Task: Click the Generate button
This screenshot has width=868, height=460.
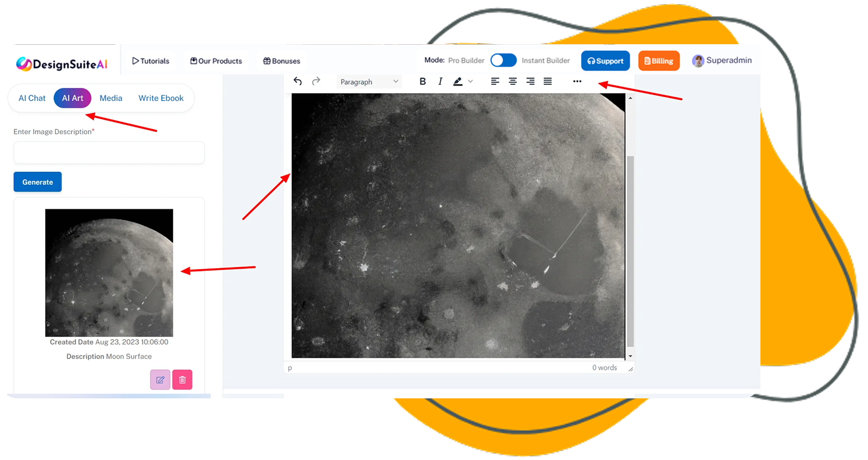Action: [x=38, y=182]
